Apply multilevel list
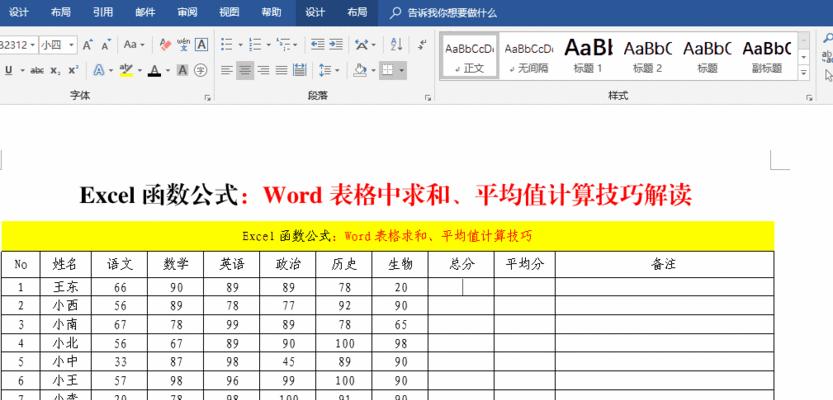The height and width of the screenshot is (400, 833). click(283, 45)
